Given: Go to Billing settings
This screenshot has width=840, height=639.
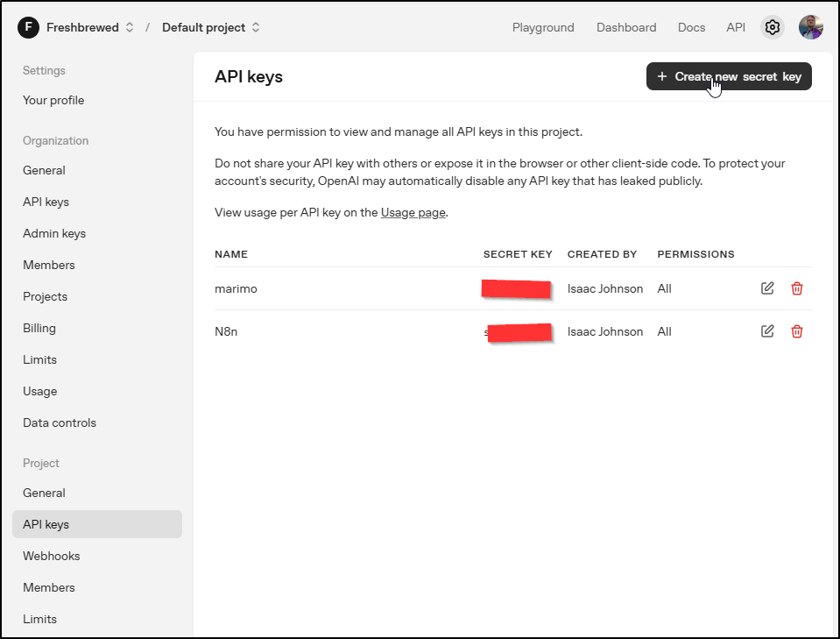Looking at the screenshot, I should click(x=39, y=328).
